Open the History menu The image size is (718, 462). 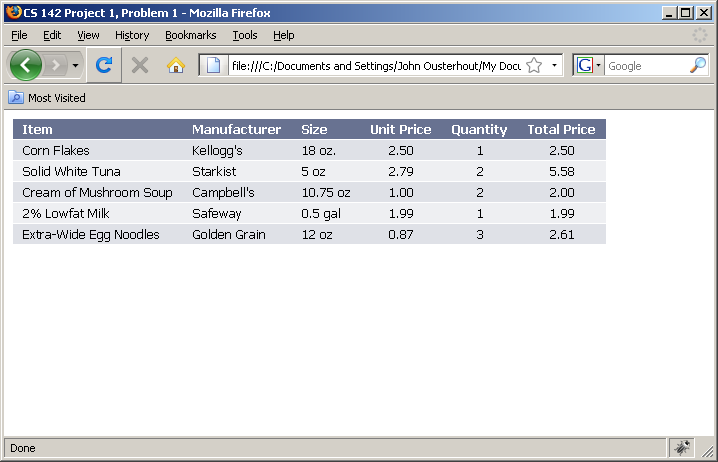(132, 35)
